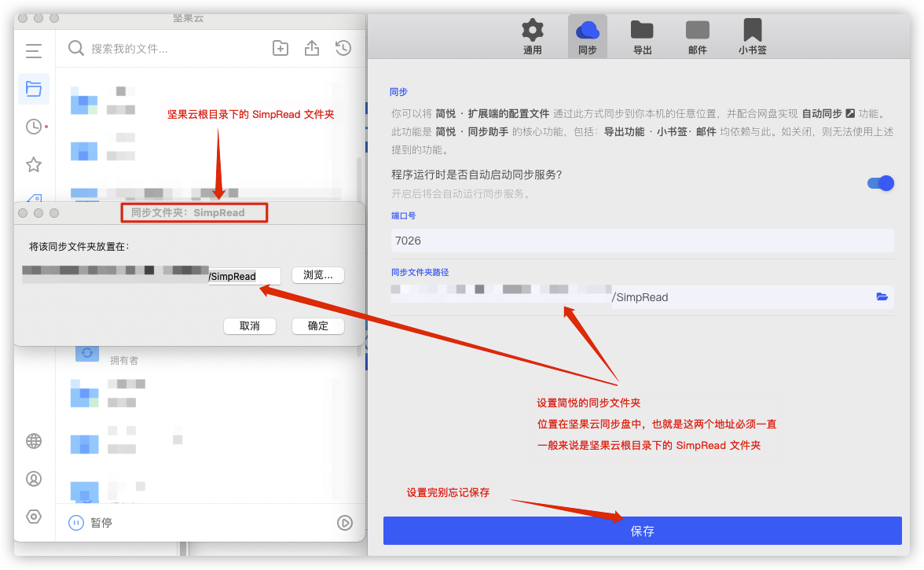Open the 通用 general settings tab

coord(532,36)
